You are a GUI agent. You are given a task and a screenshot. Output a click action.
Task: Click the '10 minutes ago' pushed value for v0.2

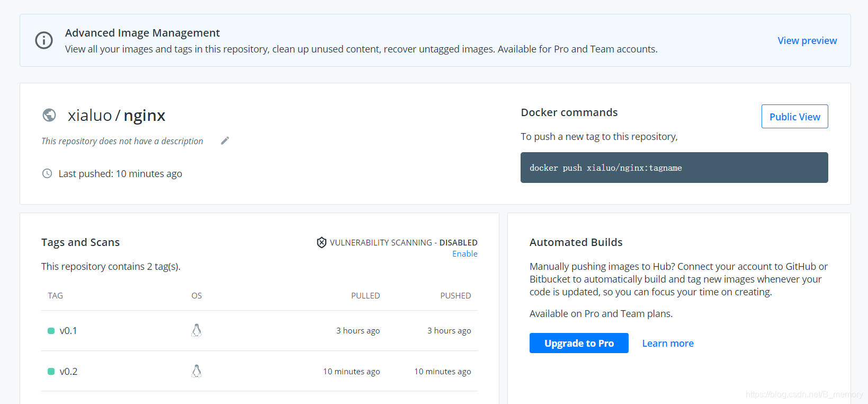443,372
